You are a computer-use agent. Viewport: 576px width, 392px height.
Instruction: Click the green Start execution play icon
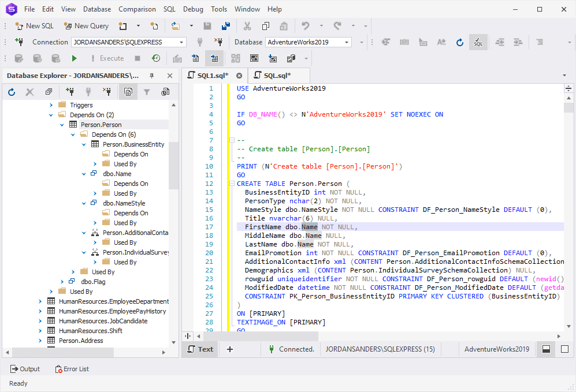(74, 58)
